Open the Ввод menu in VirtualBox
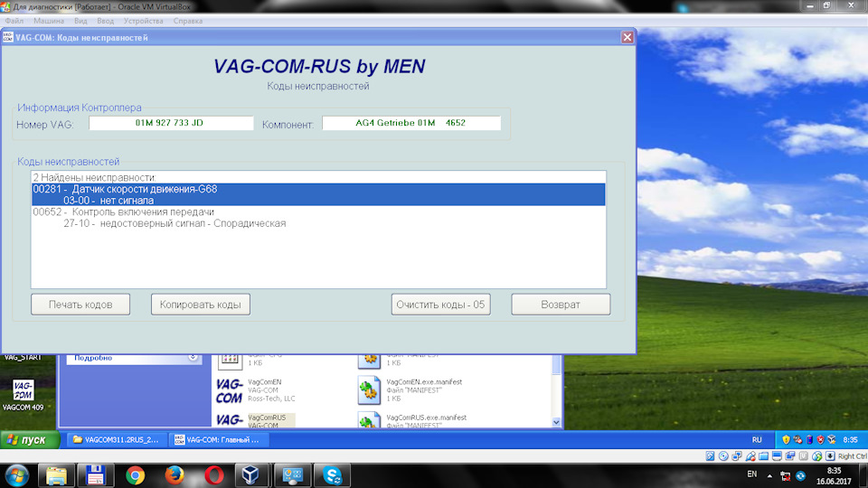868x488 pixels. (105, 21)
